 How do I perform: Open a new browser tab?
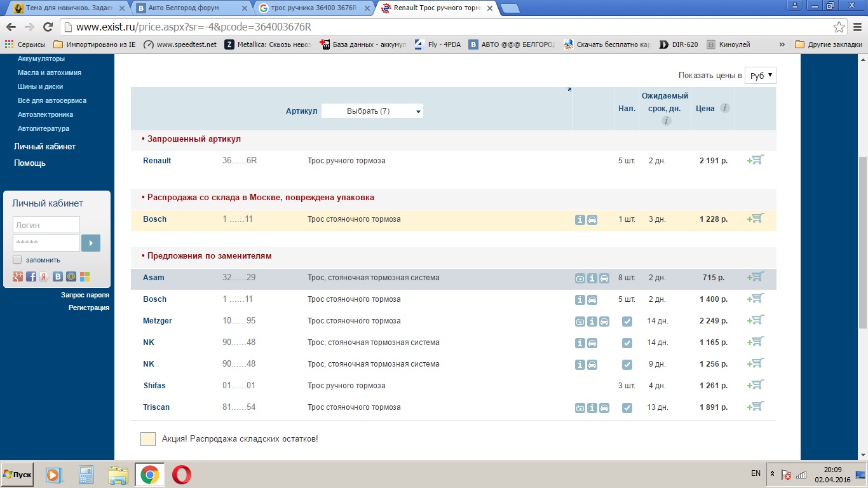(510, 9)
